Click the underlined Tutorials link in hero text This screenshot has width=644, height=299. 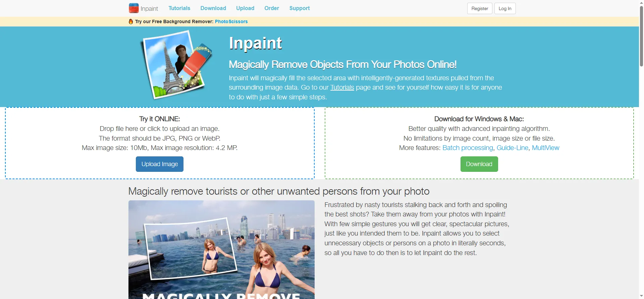pyautogui.click(x=342, y=88)
